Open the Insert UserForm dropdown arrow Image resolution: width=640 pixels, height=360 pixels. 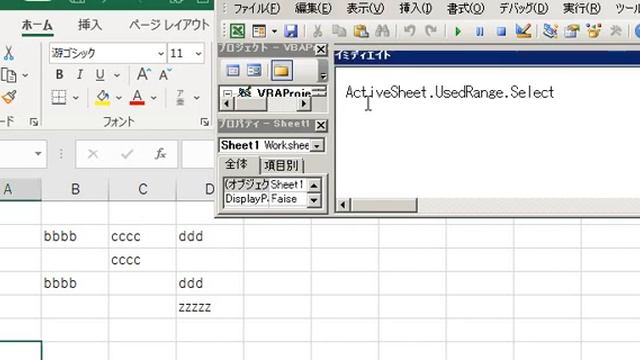274,31
